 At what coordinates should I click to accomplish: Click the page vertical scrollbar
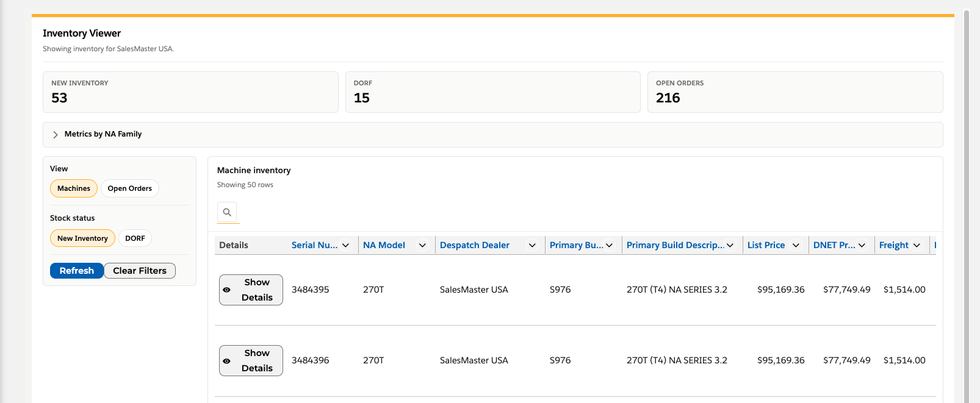966,206
